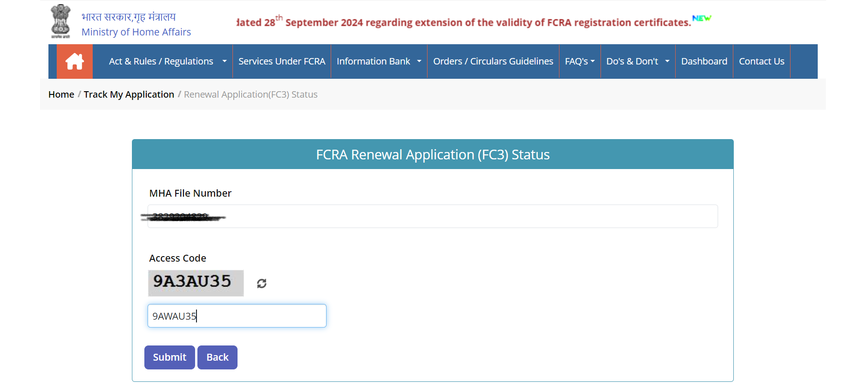The width and height of the screenshot is (868, 386).
Task: Click the home icon in the navigation bar
Action: [75, 61]
